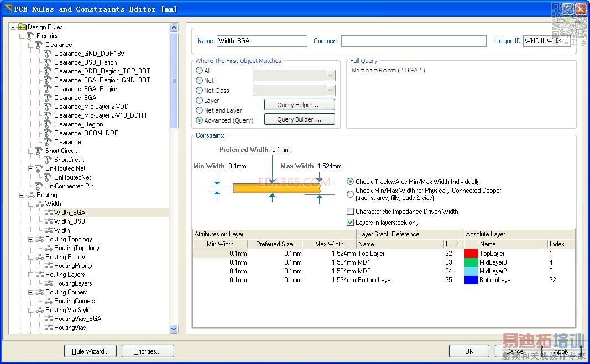Select the Net Class radio button
Screen dimensions: 590x364
pos(200,90)
